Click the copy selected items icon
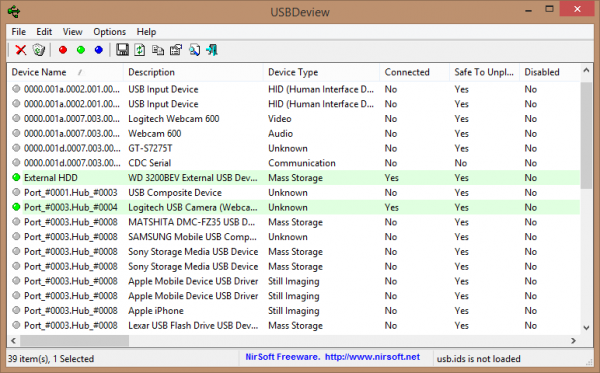600x373 pixels. click(158, 50)
